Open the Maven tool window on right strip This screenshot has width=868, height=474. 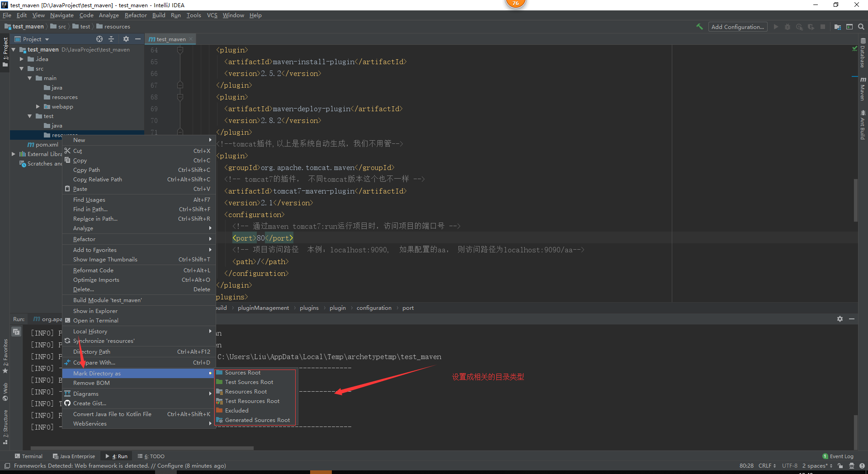click(x=863, y=89)
